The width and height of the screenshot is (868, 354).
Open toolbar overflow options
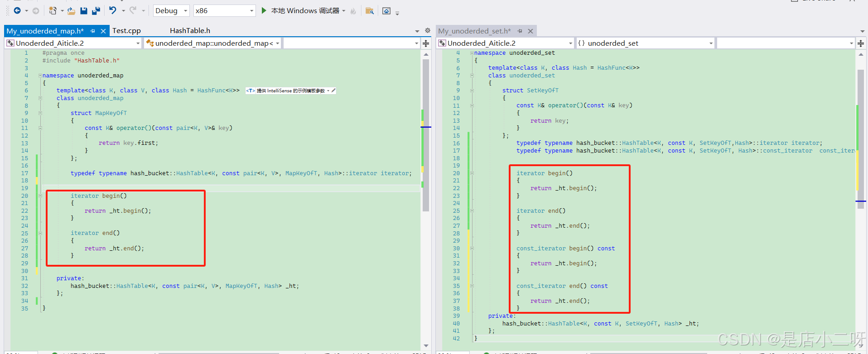tap(397, 13)
